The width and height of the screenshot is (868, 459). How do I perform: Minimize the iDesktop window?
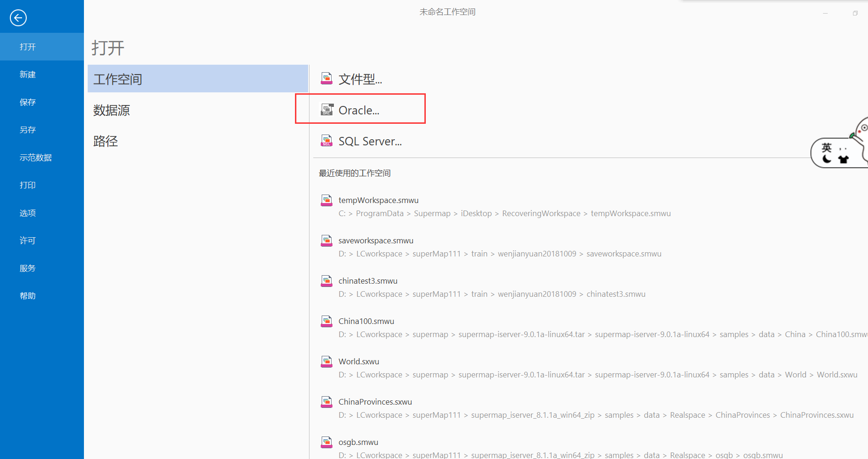point(825,13)
